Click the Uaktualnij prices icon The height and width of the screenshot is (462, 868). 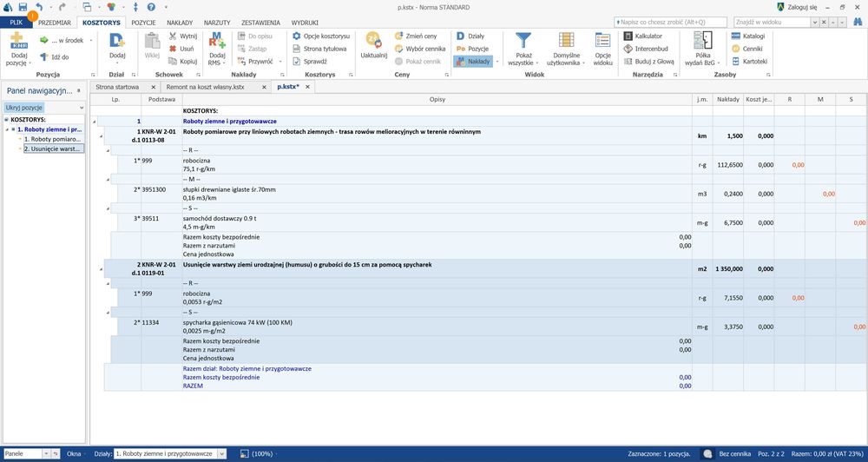(373, 41)
